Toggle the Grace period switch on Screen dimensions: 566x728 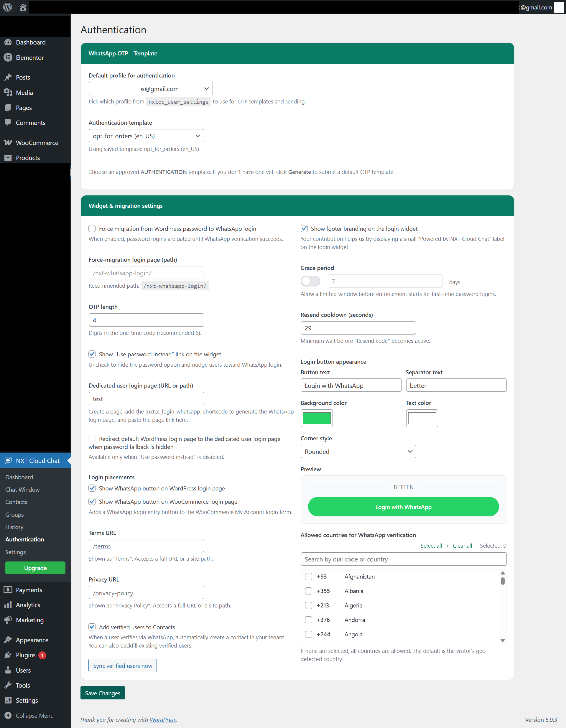pyautogui.click(x=310, y=281)
